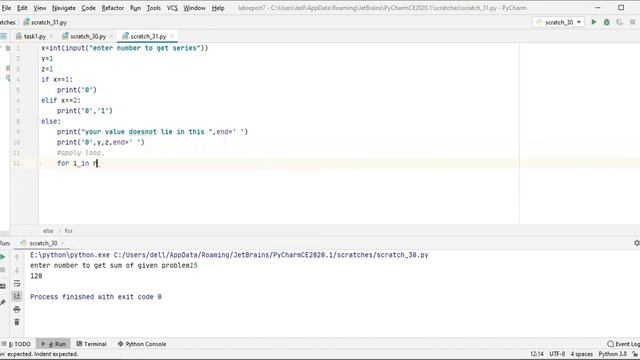
Task: Start debugging with the green bug icon
Action: pyautogui.click(x=607, y=22)
